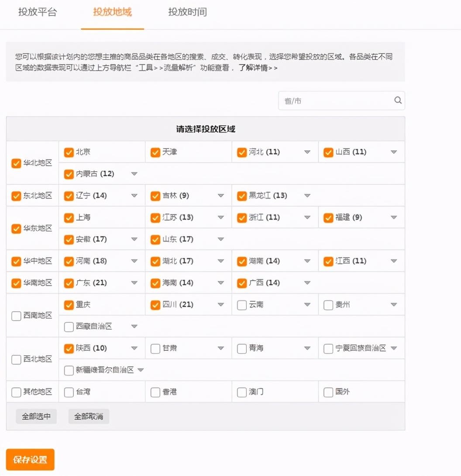
Task: Click the 请选择投放区域 table header
Action: tap(206, 129)
